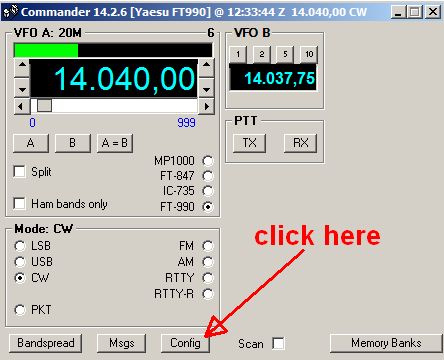Click the left arrow of the tuning scrollbar
444x360 pixels.
22,106
